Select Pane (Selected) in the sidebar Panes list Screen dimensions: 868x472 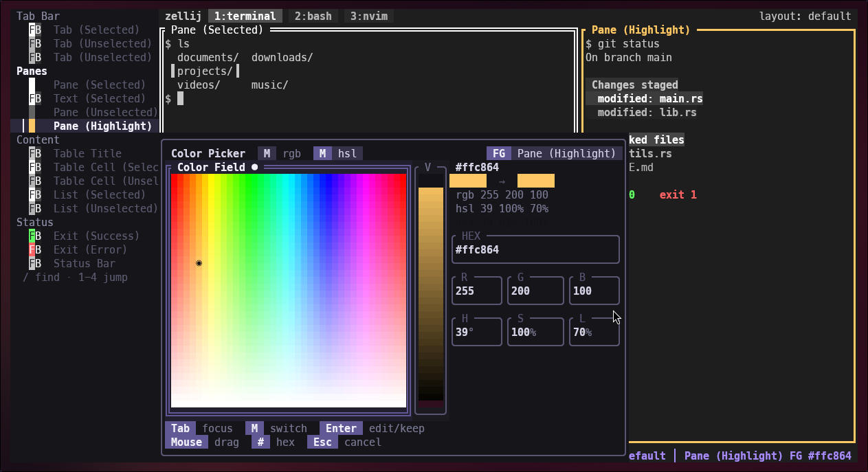point(85,85)
